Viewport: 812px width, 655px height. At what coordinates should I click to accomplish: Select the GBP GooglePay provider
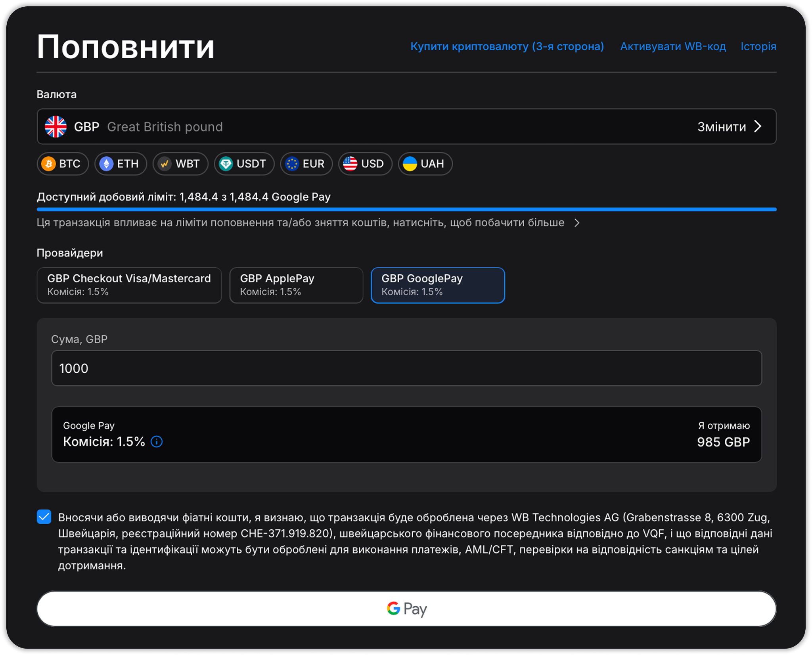pos(438,285)
